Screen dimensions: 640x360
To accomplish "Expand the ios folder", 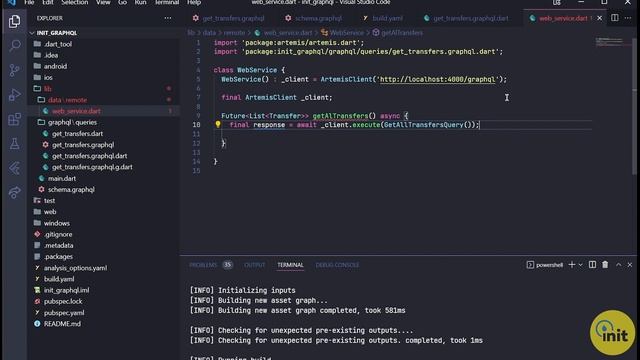I will (x=48, y=77).
